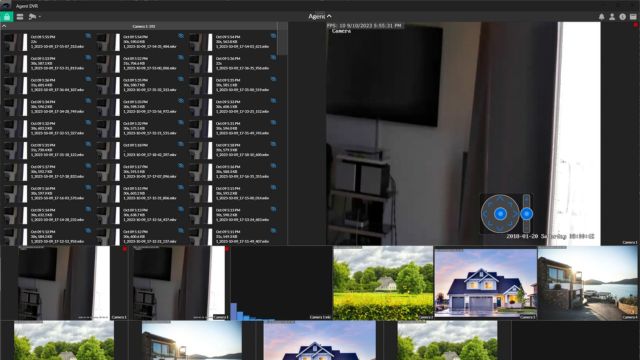Open the middle recording thumbnail in the top row
The image size is (640, 360).
108,42
